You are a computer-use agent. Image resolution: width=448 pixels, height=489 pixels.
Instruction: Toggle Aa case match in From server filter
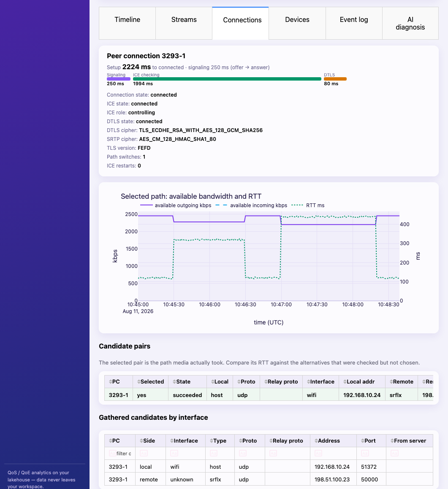coord(394,453)
